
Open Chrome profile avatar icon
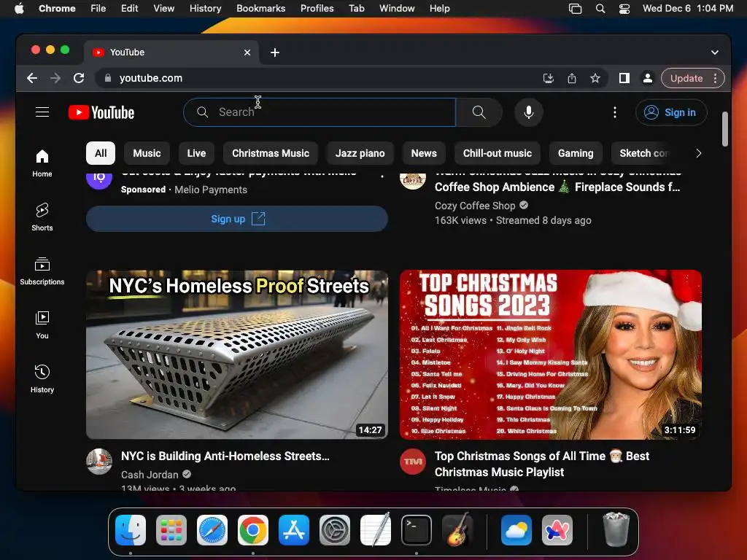point(648,78)
